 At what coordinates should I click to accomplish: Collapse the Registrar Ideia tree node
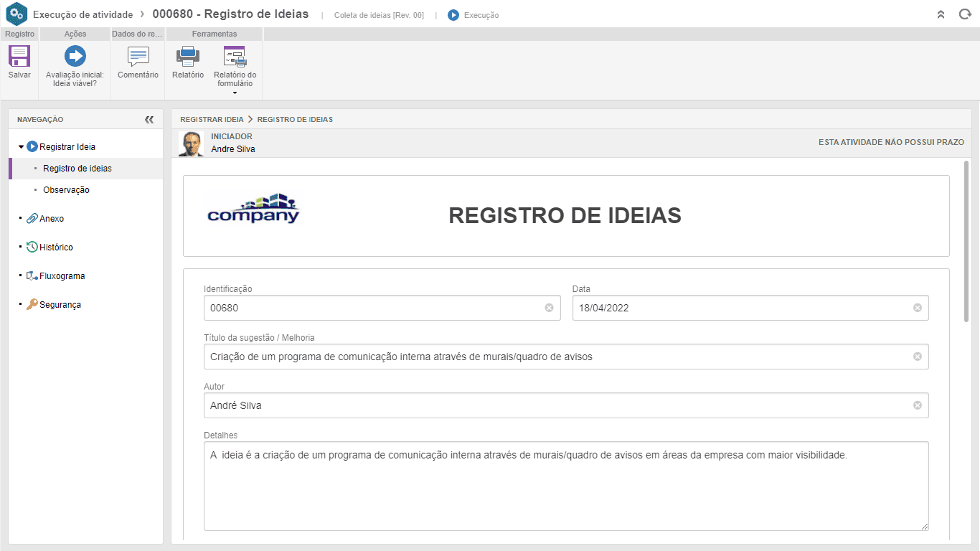tap(21, 147)
